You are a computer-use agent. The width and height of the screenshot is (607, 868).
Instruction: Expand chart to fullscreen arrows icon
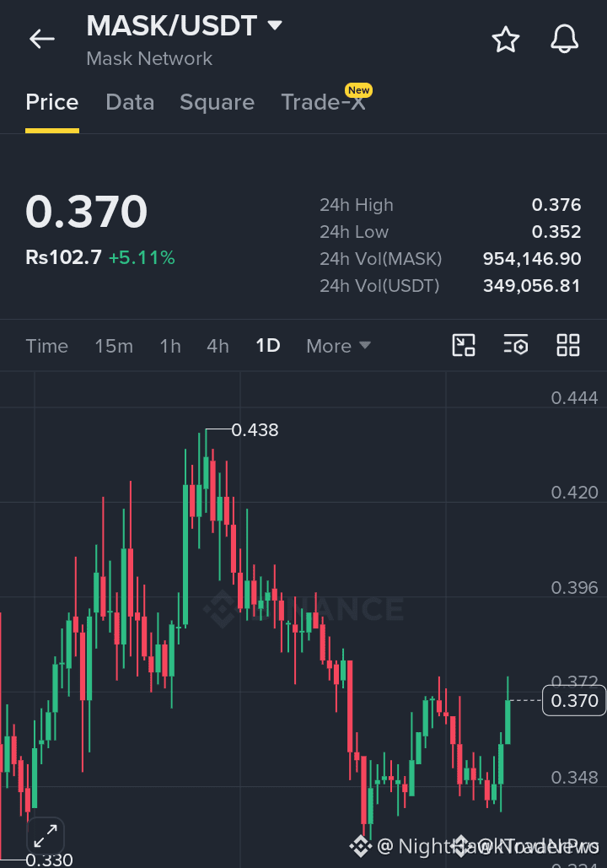pos(46,836)
